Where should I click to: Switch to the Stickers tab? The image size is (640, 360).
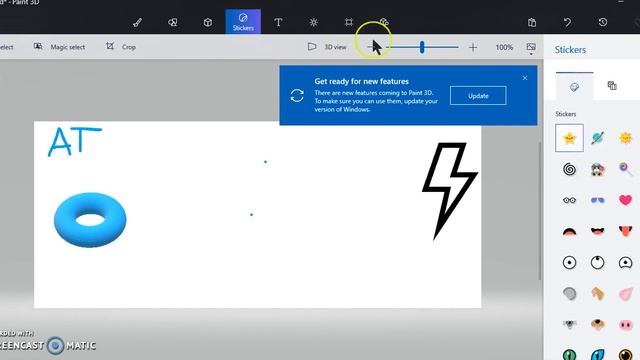click(x=243, y=22)
